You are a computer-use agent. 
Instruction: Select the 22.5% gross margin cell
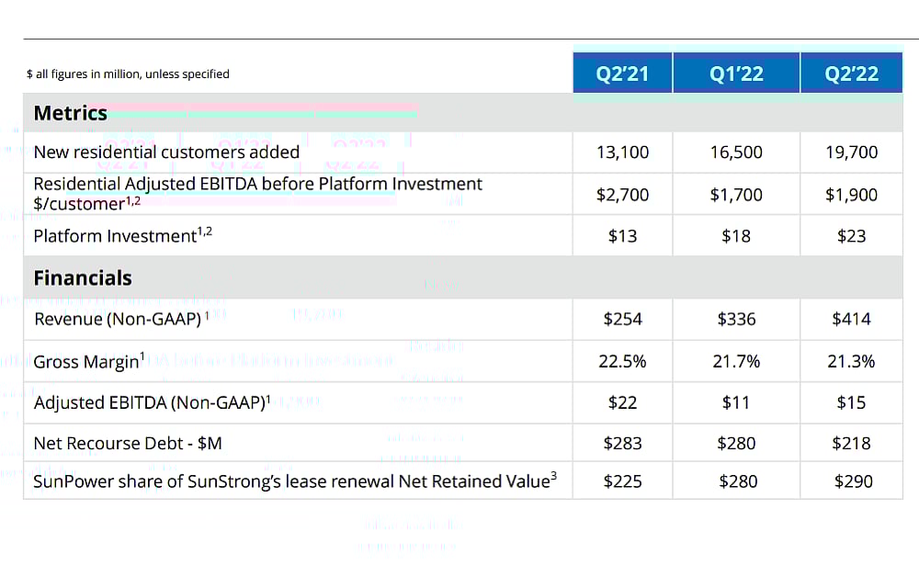pos(622,361)
